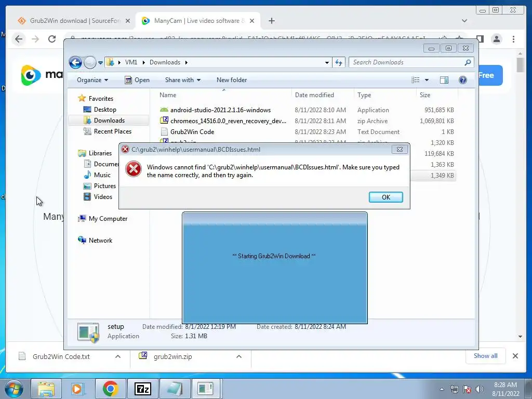Open Grub2Win Code.txt download options arrow
Screen dimensions: 532x399
tap(118, 356)
